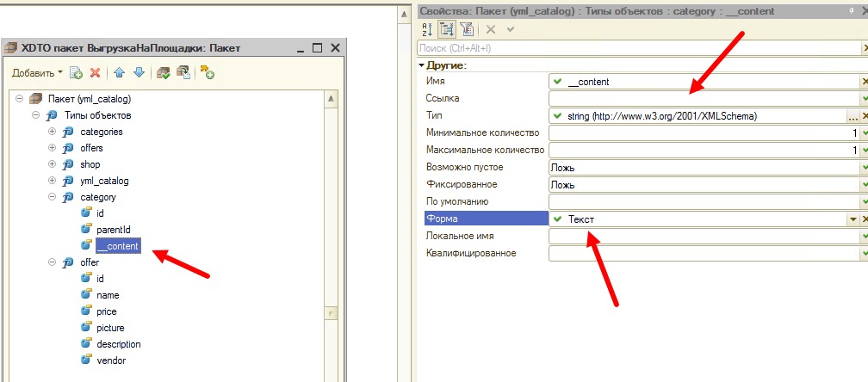
Task: Collapse the Типы объектов node
Action: click(35, 115)
